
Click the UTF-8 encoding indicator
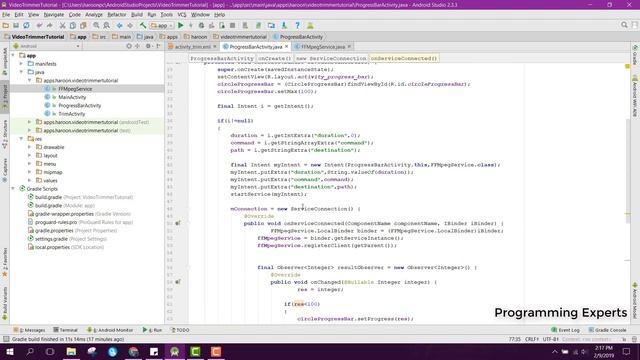click(x=550, y=339)
